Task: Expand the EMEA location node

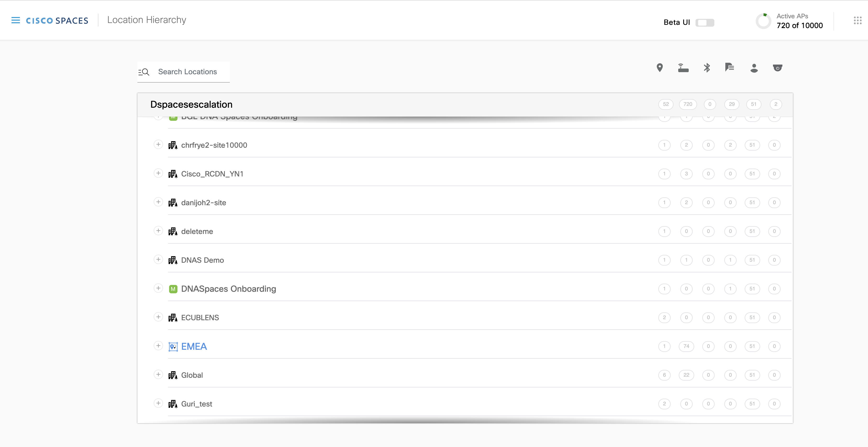Action: click(x=158, y=346)
